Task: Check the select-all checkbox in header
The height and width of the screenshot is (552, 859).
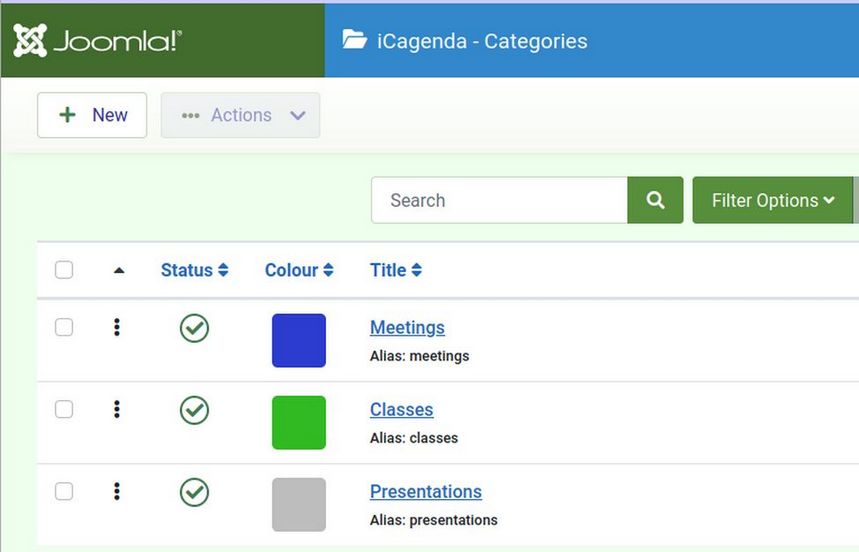Action: [x=64, y=270]
